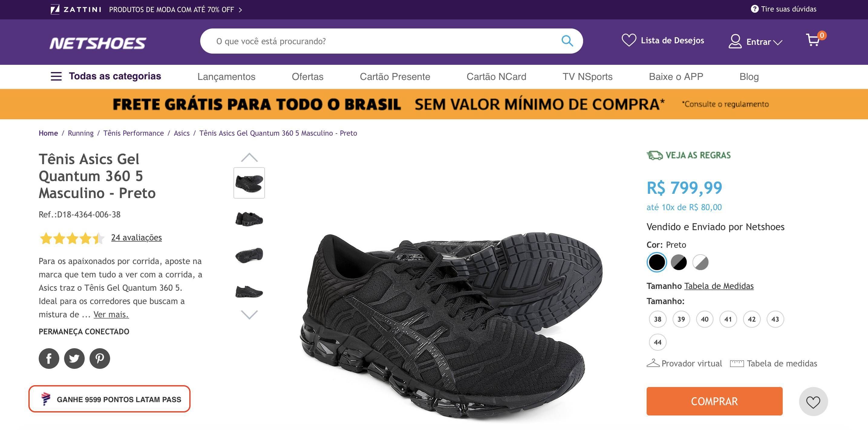
Task: Go to Lançamentos in the navigation bar
Action: pos(226,77)
